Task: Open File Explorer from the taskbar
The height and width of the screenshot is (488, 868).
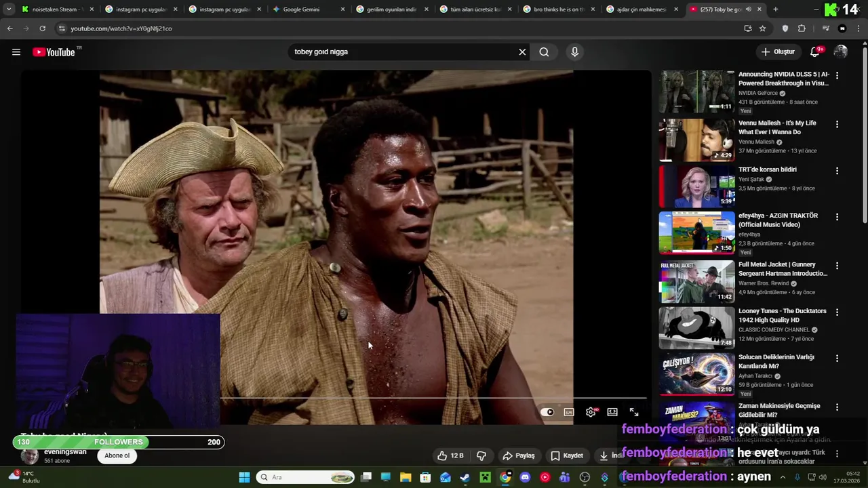Action: pyautogui.click(x=406, y=477)
